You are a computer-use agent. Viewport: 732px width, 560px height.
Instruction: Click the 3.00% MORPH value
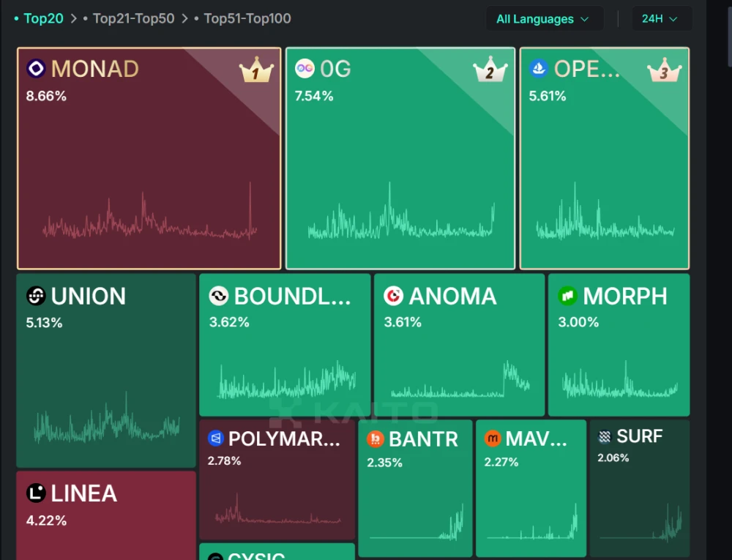(578, 322)
